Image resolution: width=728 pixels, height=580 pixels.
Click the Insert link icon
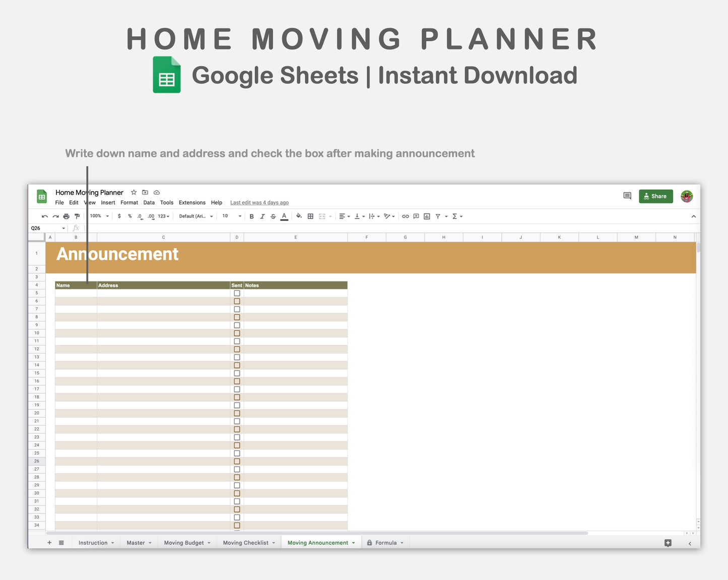406,216
